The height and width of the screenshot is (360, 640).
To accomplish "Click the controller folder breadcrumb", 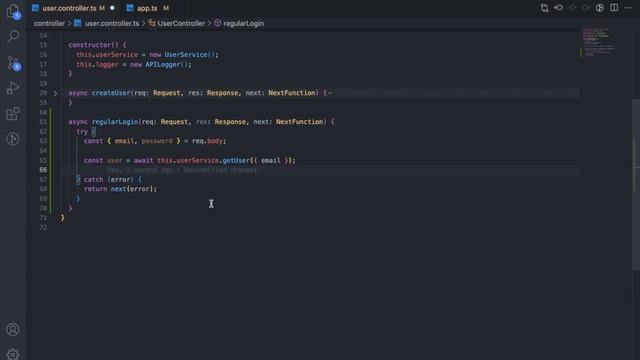I will (x=49, y=23).
